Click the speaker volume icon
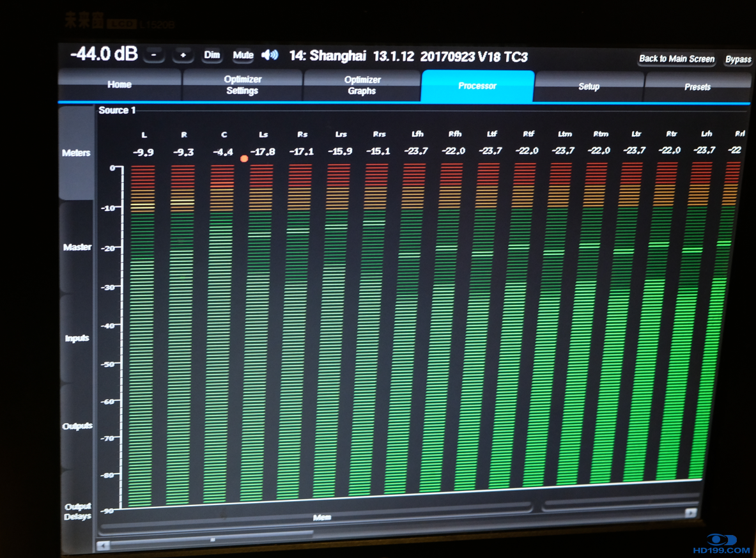This screenshot has height=558, width=756. tap(270, 55)
